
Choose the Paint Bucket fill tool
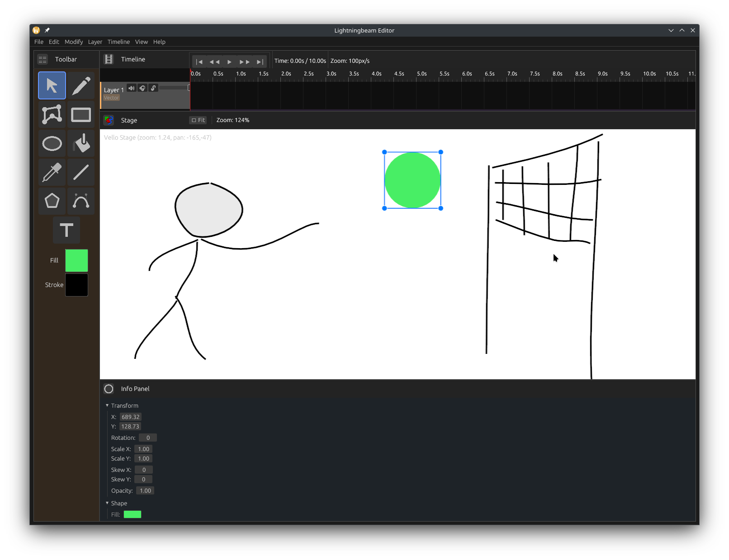(x=81, y=143)
